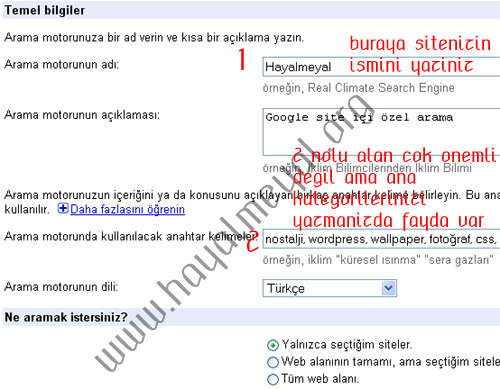Viewport: 500px width, 389px height.
Task: Click the Arama motorunun dili label
Action: point(61,287)
